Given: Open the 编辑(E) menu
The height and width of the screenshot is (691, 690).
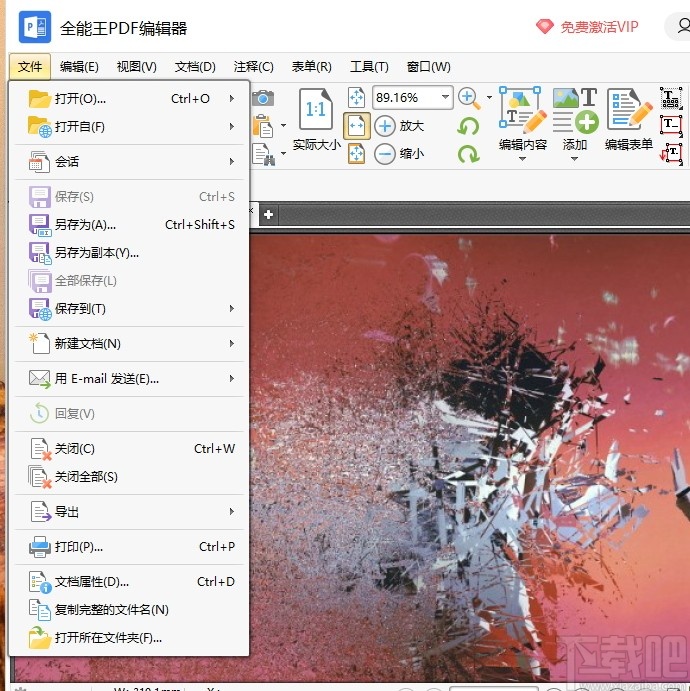Looking at the screenshot, I should [79, 67].
